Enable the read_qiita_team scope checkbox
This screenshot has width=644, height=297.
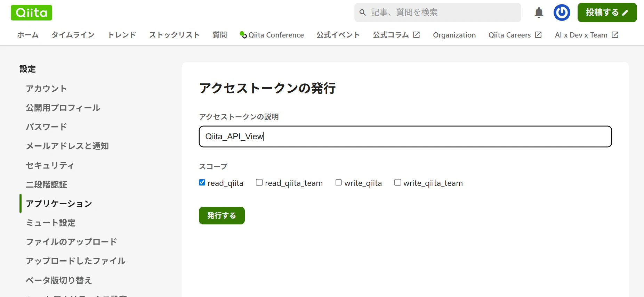tap(259, 182)
